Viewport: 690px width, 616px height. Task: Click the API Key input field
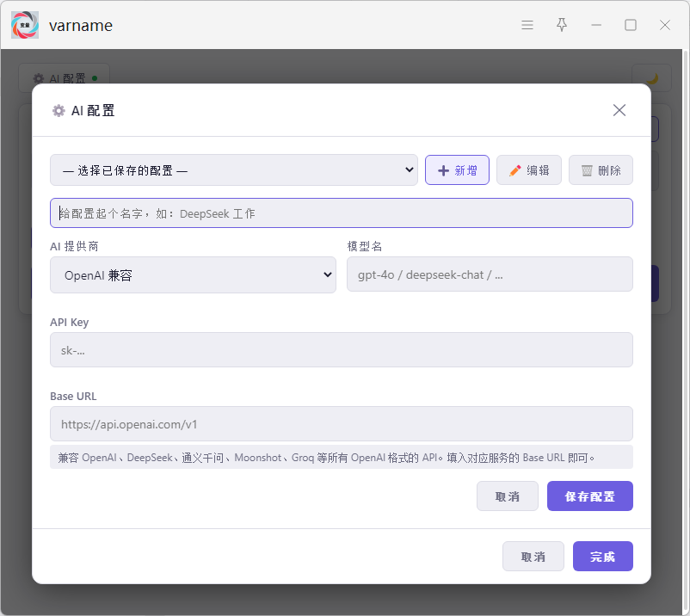click(x=342, y=350)
